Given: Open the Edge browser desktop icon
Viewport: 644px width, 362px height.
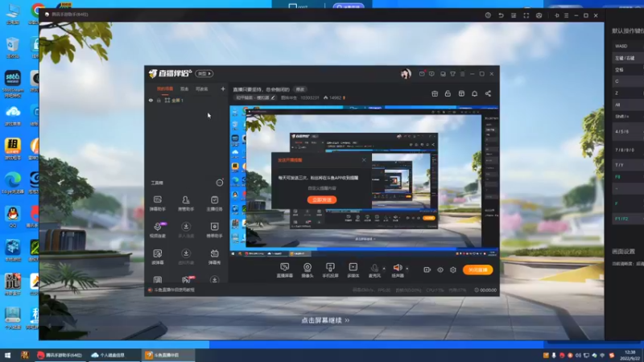Looking at the screenshot, I should click(x=13, y=183).
